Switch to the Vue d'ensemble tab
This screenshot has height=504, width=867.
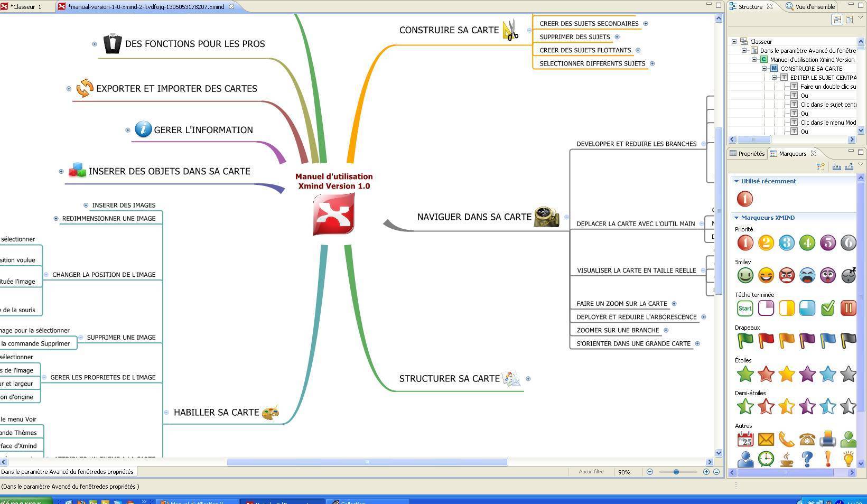(810, 7)
